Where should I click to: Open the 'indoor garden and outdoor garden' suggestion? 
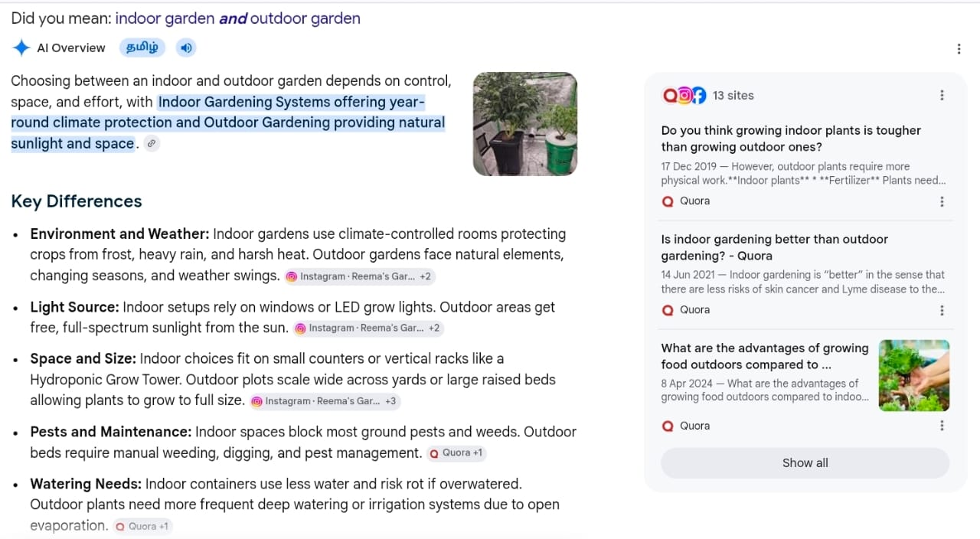tap(237, 18)
